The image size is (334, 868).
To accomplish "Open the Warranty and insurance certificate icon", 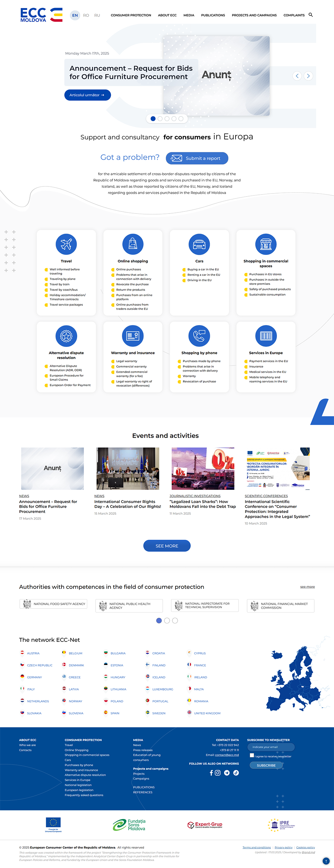I will tap(133, 336).
